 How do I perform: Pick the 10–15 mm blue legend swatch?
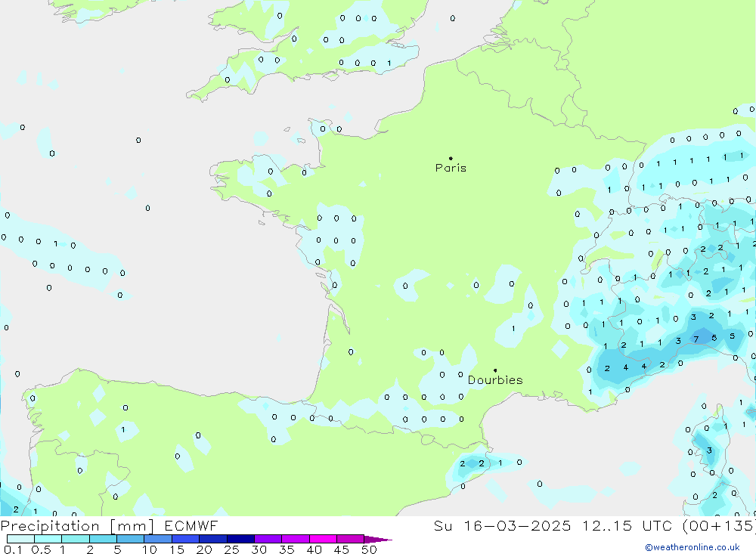click(158, 539)
